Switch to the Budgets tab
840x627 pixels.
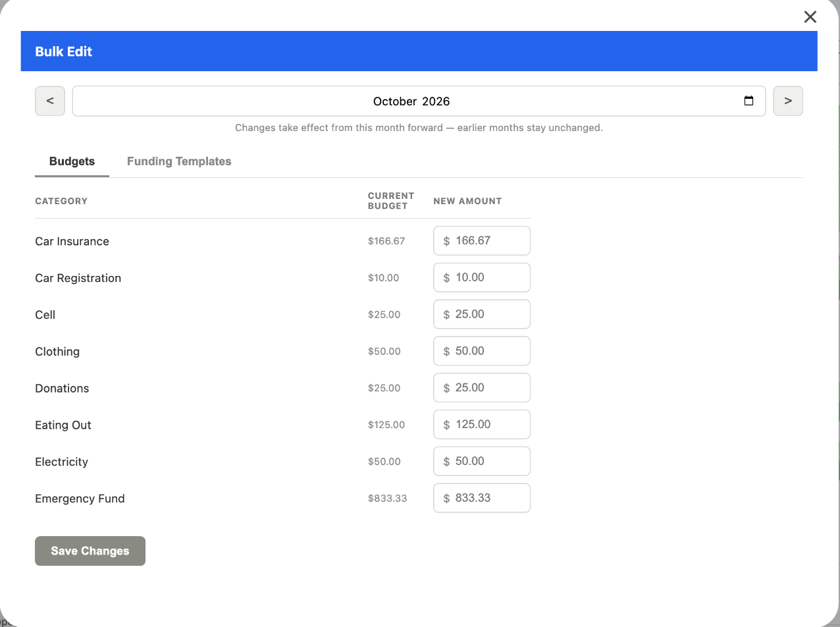pyautogui.click(x=72, y=161)
